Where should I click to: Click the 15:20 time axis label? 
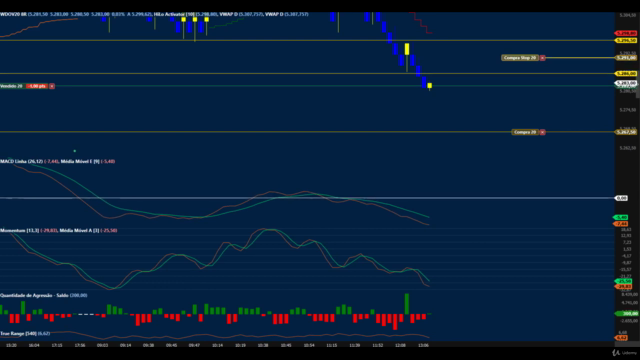[11, 345]
